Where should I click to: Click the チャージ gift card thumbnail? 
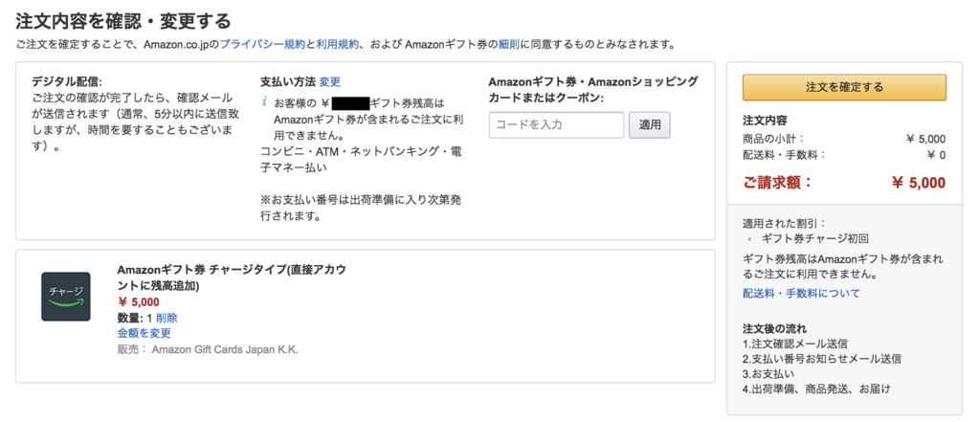point(65,296)
